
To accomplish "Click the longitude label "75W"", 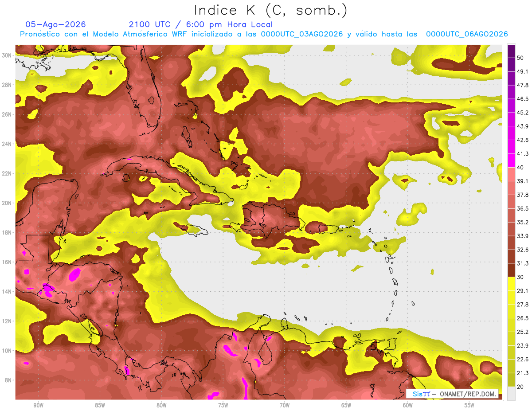I will tap(223, 405).
